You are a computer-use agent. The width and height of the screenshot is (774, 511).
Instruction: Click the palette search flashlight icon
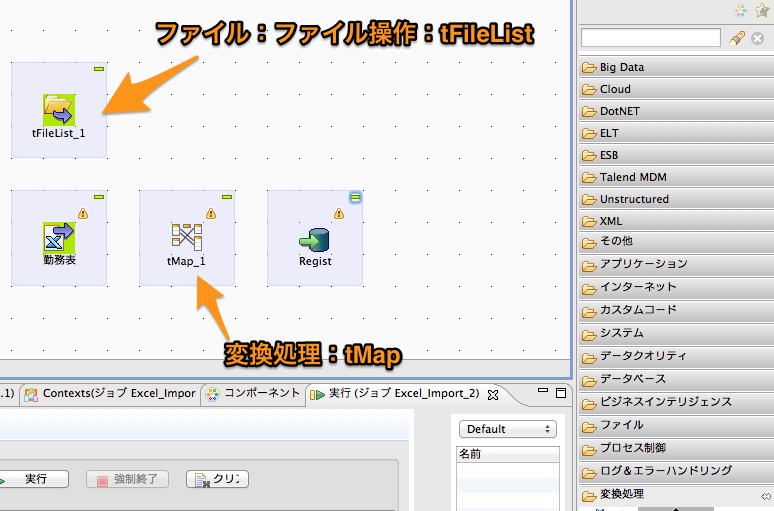coord(736,38)
